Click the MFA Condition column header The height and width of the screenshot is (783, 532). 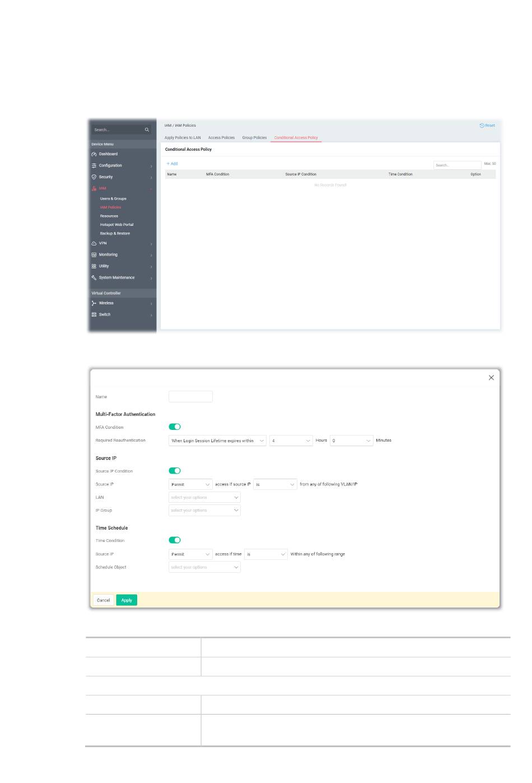coord(218,174)
